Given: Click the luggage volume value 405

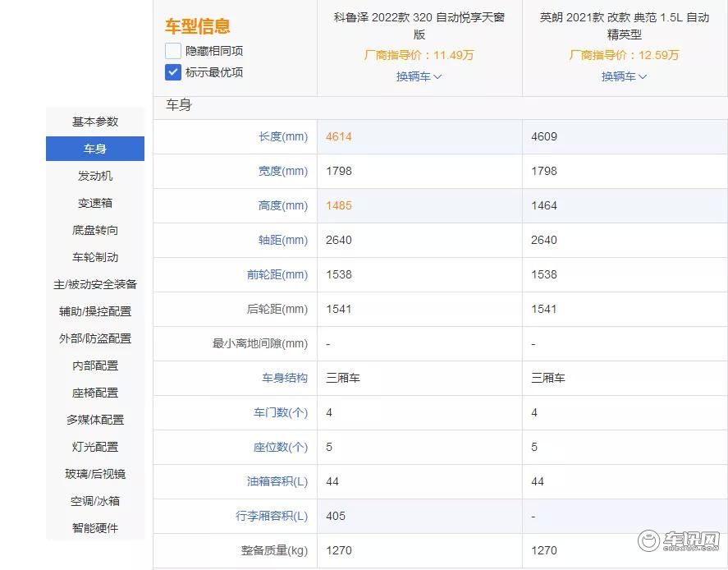Looking at the screenshot, I should coord(335,516).
